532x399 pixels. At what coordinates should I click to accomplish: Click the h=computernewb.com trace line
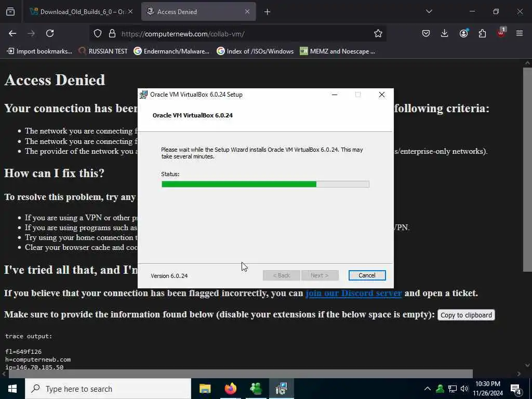click(38, 360)
